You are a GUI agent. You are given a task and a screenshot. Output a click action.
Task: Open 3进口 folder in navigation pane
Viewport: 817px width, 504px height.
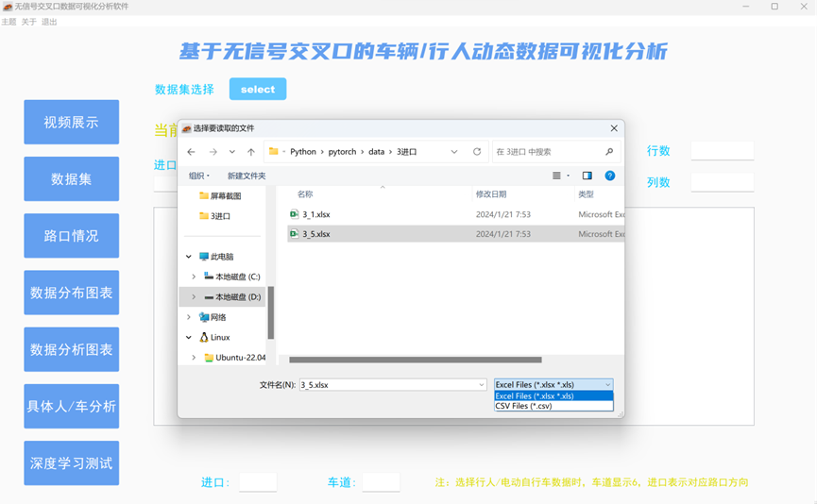pyautogui.click(x=214, y=216)
